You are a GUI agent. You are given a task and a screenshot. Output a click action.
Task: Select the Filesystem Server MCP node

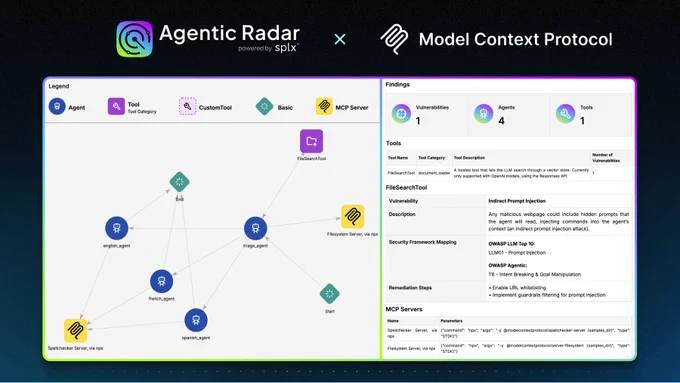click(353, 216)
